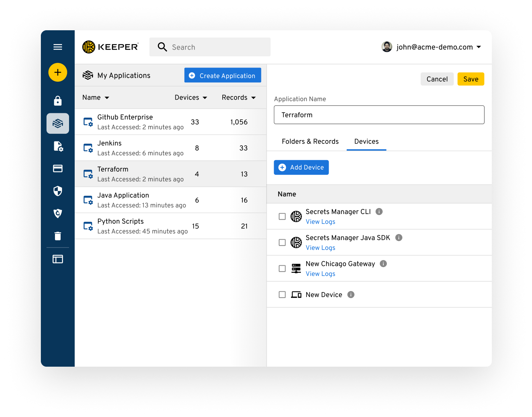Select the Python Scripts application name

[120, 221]
